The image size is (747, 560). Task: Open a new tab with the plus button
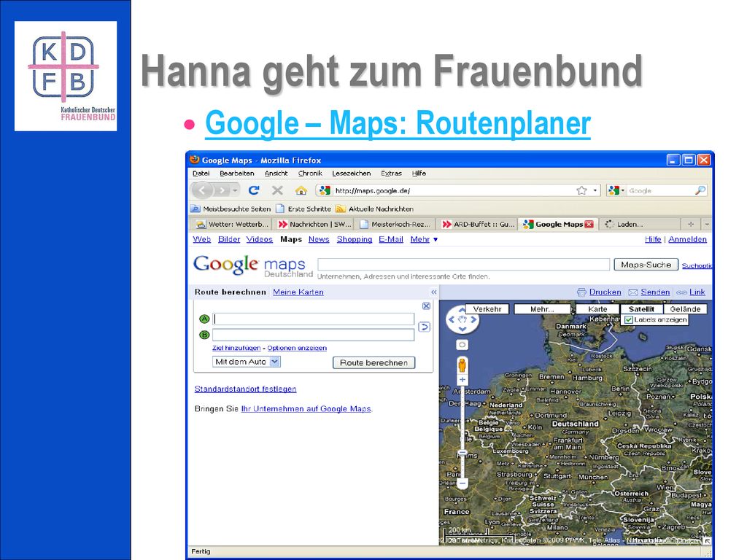691,224
